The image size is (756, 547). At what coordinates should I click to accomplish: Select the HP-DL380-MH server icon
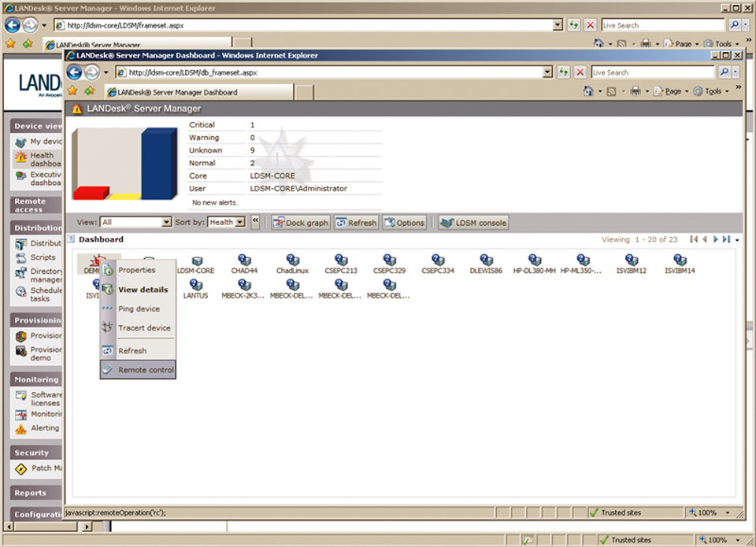534,261
